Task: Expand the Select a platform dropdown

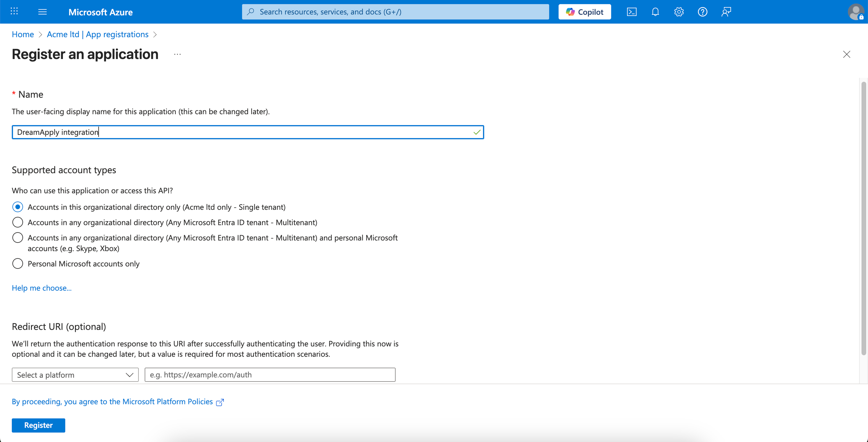Action: pos(75,375)
